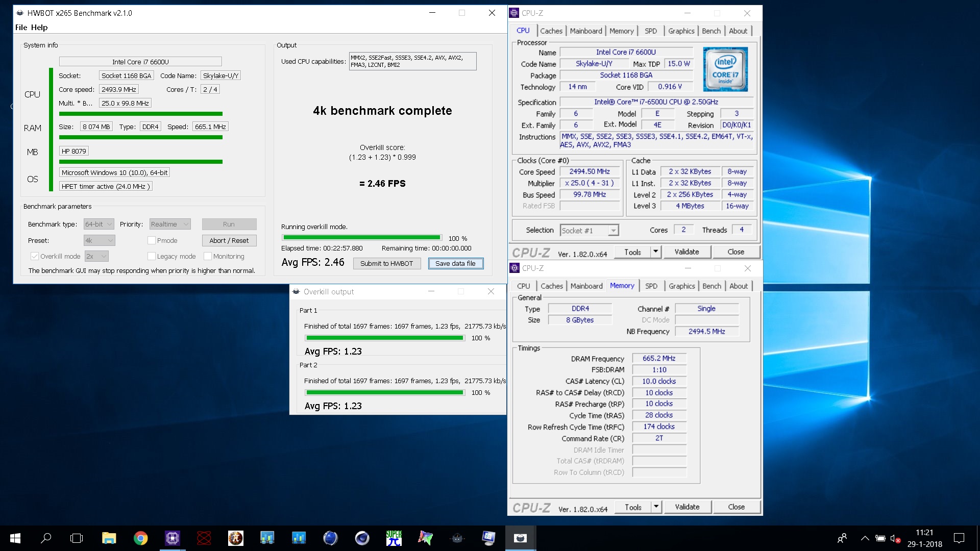This screenshot has height=551, width=980.
Task: Click Tools button in top CPU-Z window
Action: (632, 252)
